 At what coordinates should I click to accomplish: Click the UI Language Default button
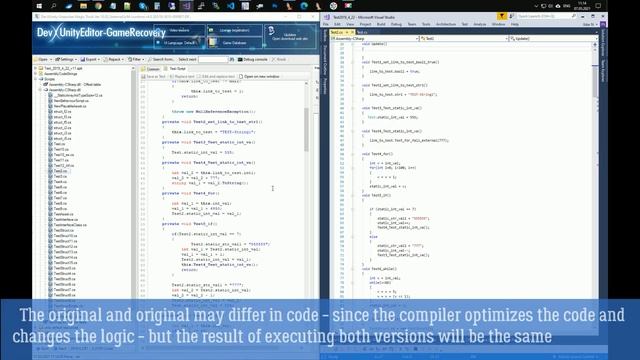(180, 42)
